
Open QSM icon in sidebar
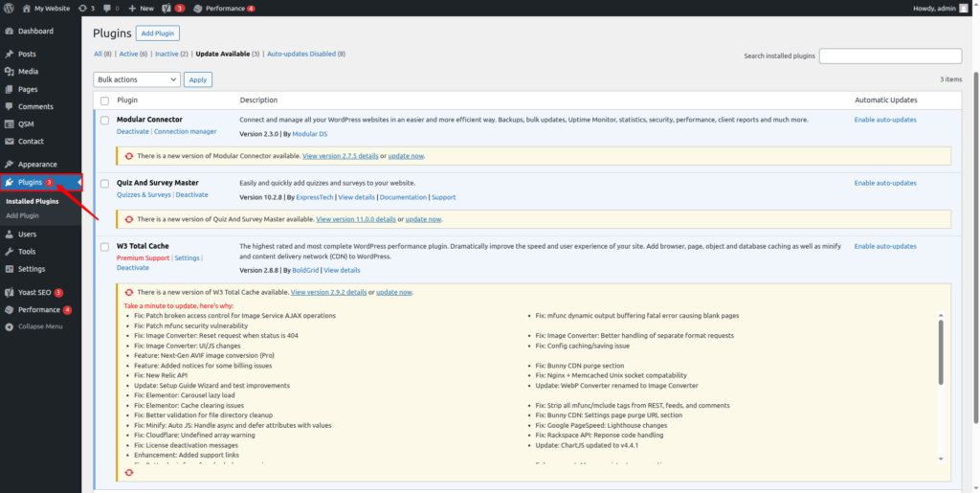(10, 124)
